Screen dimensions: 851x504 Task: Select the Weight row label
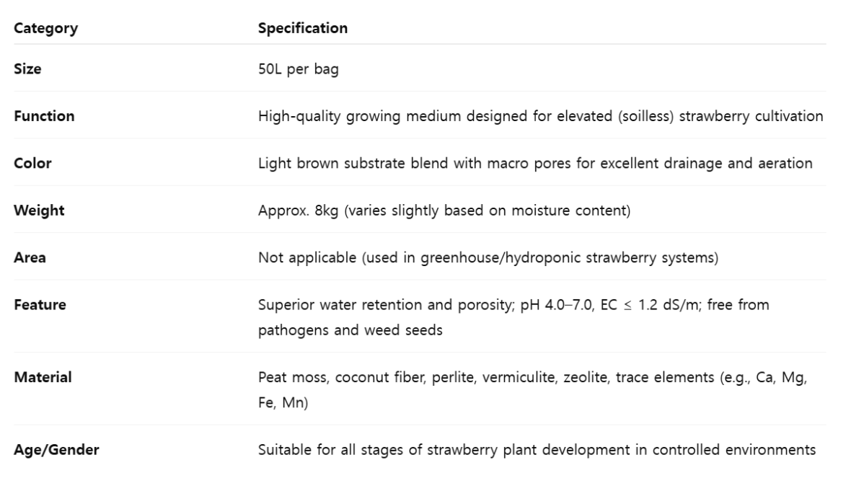click(39, 211)
